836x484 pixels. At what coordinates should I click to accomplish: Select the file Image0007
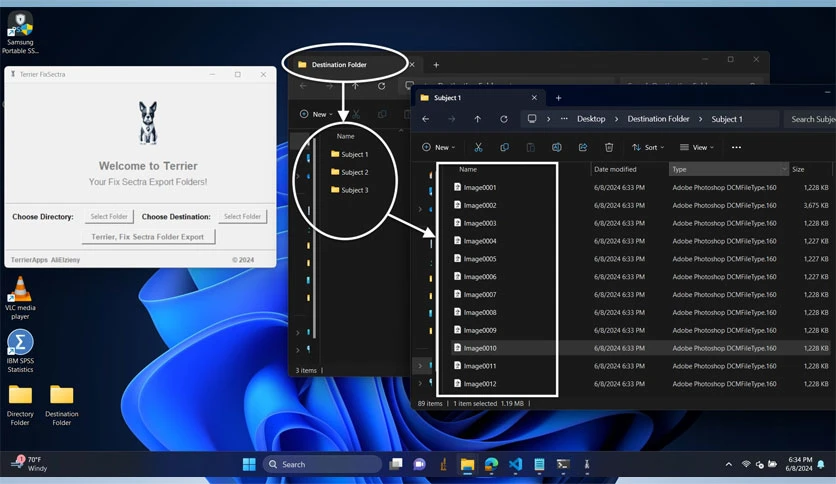point(475,294)
